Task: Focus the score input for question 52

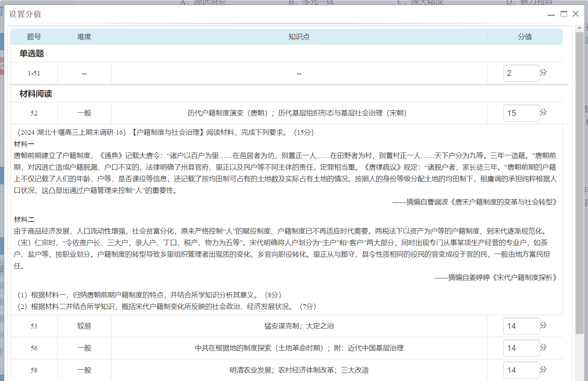Action: pyautogui.click(x=521, y=113)
